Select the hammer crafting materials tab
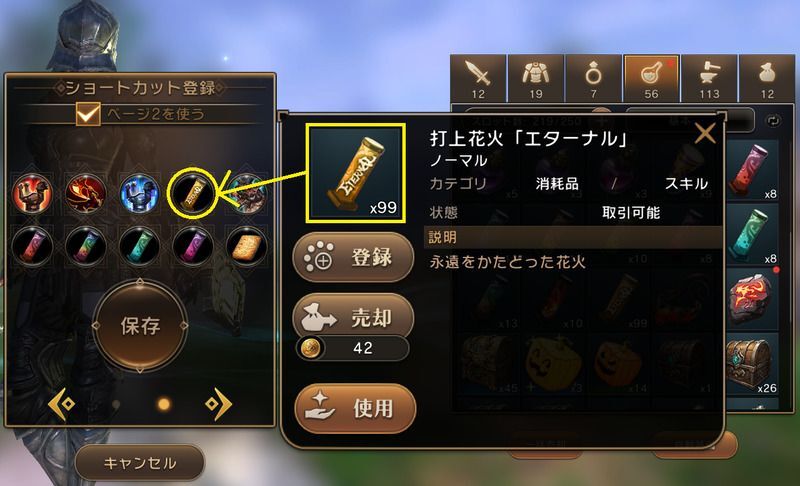This screenshot has height=486, width=800. pos(709,79)
